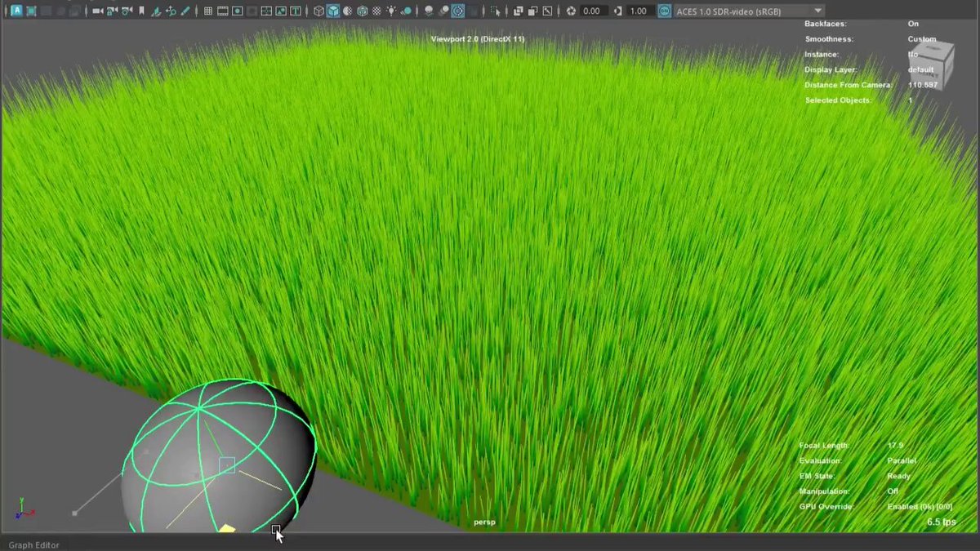Toggle viewport Shadows icon
980x551 pixels.
pyautogui.click(x=406, y=11)
